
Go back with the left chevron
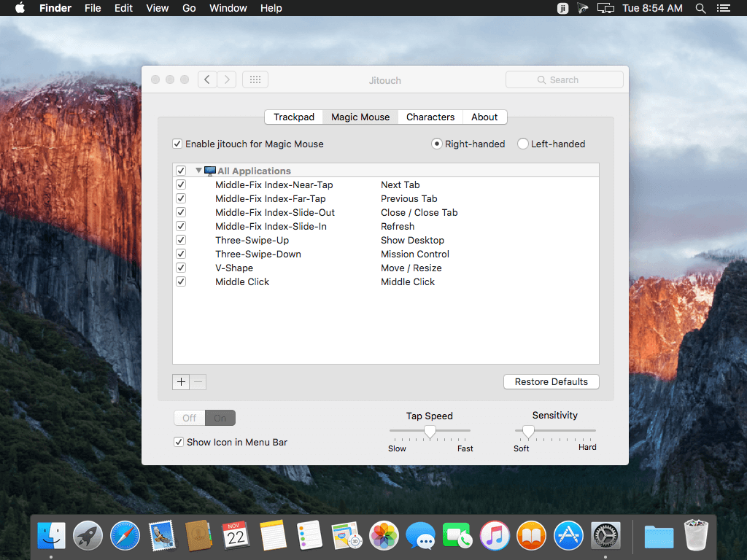click(207, 79)
